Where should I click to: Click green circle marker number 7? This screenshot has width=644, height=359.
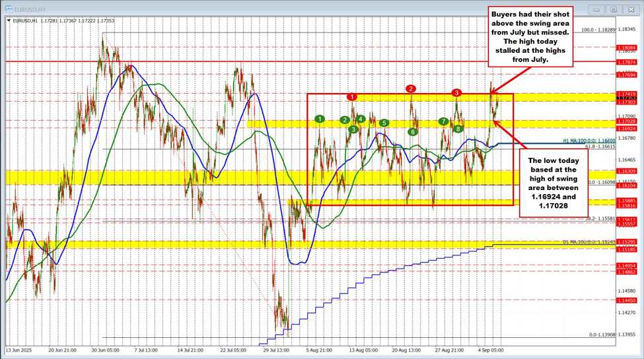[444, 121]
